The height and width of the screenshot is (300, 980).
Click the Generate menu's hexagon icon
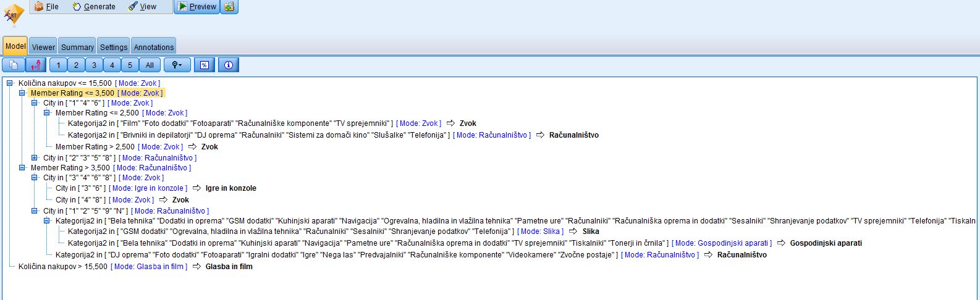tap(77, 6)
